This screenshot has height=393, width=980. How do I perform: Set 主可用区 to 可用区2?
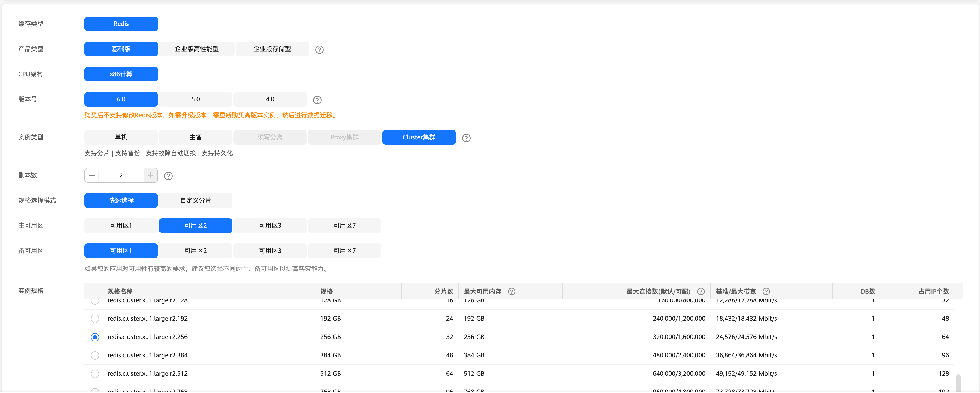pos(195,225)
